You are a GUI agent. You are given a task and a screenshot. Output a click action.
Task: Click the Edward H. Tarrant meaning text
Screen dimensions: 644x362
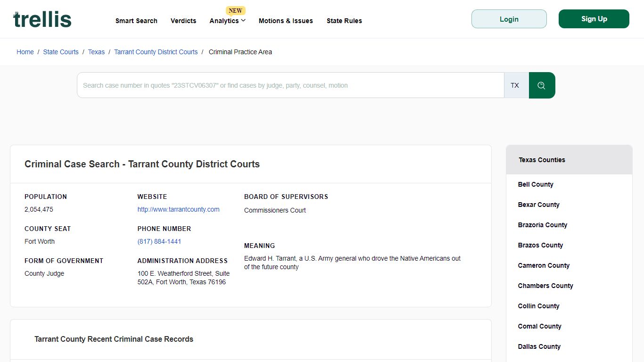pyautogui.click(x=352, y=263)
